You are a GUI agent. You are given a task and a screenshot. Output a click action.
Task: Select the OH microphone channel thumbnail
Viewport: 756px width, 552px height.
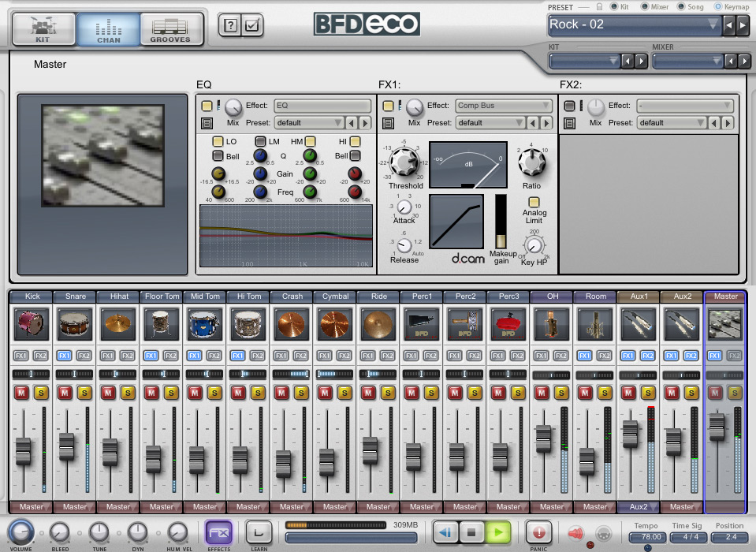[x=552, y=323]
